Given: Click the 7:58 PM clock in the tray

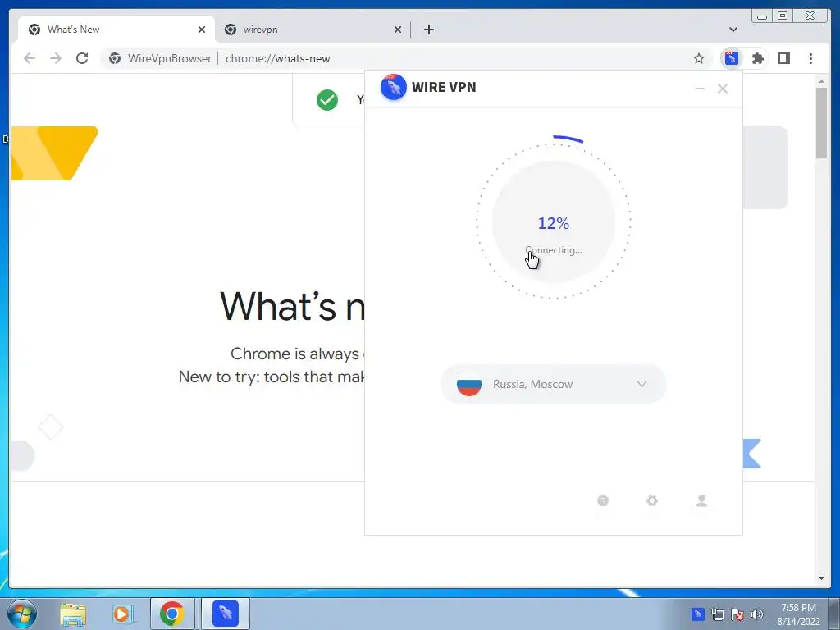Looking at the screenshot, I should point(798,608).
